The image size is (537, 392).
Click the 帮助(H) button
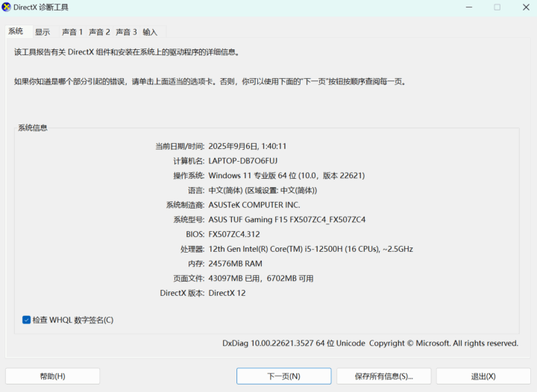[x=53, y=376]
